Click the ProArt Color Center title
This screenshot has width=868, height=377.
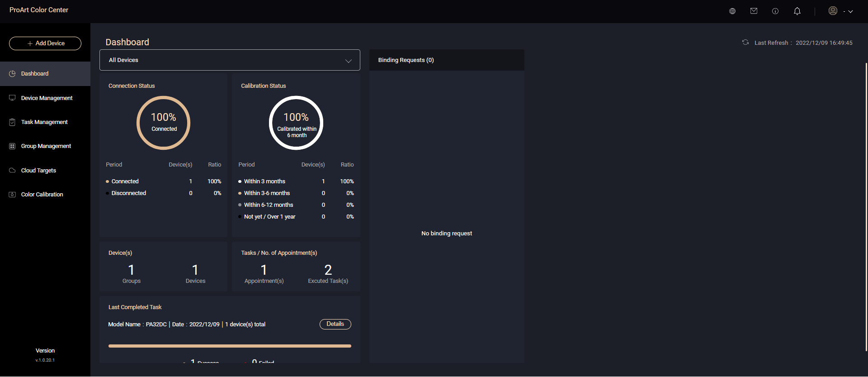coord(39,10)
